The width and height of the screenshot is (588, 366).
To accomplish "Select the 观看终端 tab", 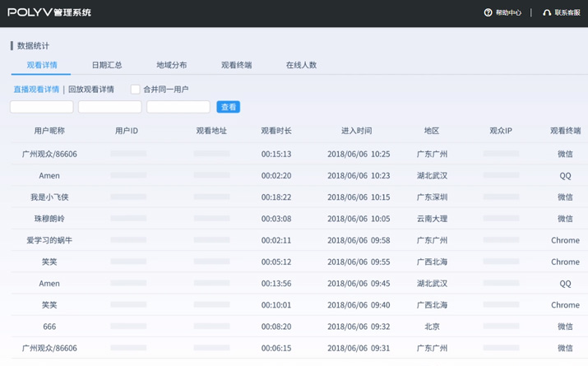I will [237, 65].
